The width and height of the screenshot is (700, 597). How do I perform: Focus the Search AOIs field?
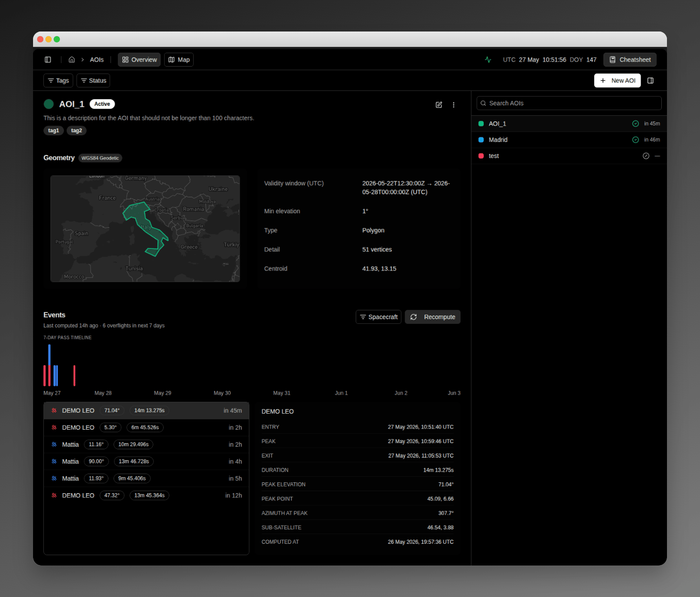coord(569,103)
